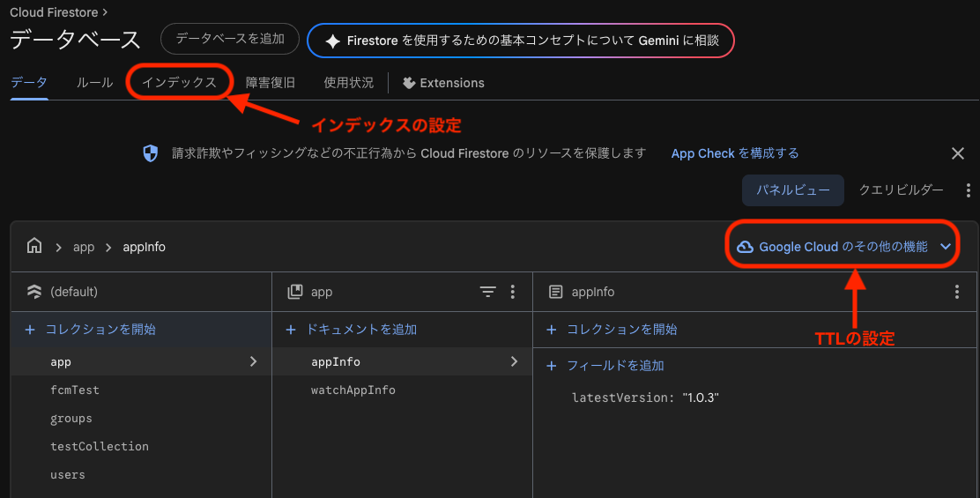
Task: Click the データベースを追加 button
Action: [230, 39]
